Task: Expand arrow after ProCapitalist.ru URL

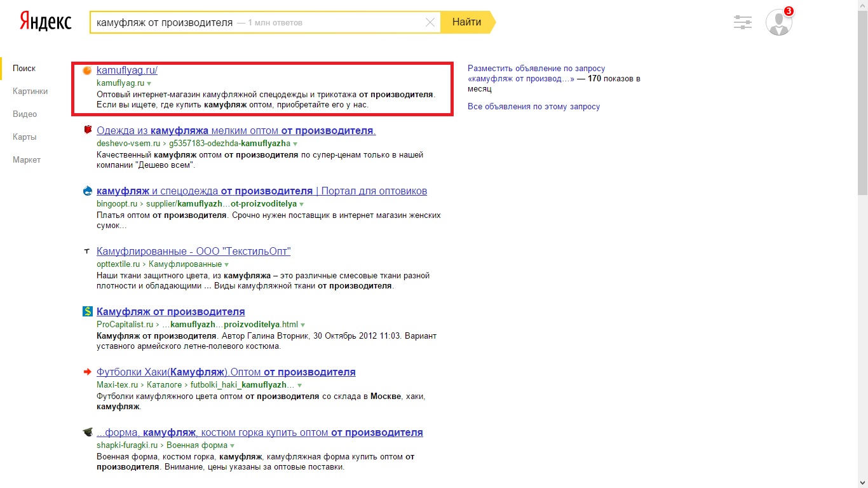Action: (303, 325)
